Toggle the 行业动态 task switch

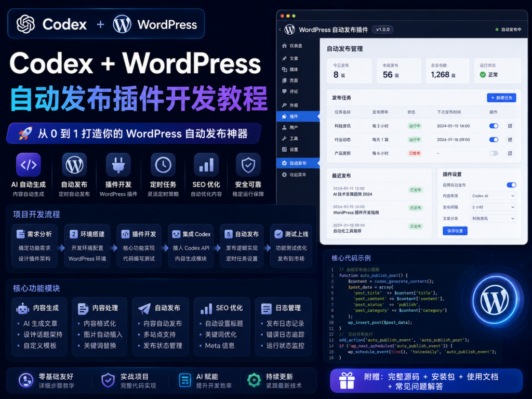494,139
